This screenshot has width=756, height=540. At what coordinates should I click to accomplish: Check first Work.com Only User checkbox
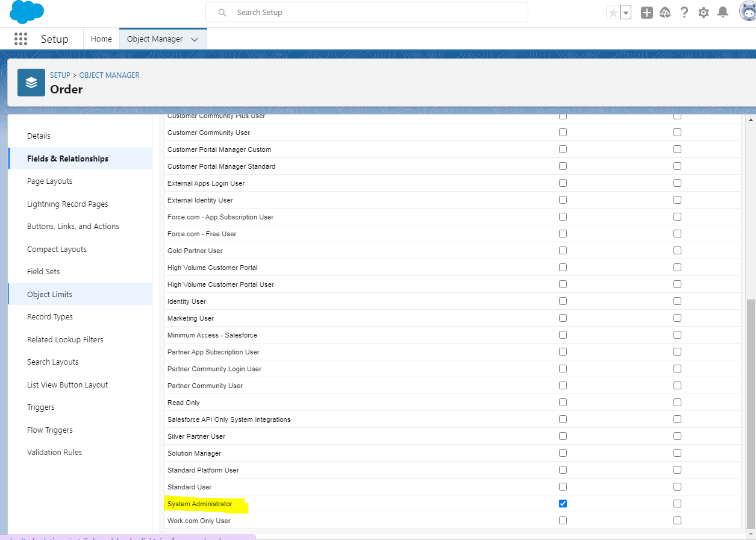tap(563, 521)
